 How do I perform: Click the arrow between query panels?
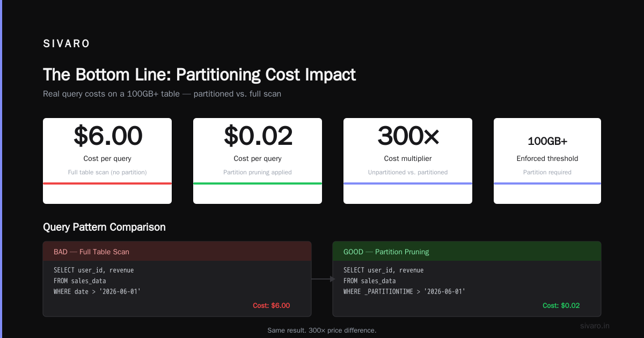pyautogui.click(x=323, y=279)
